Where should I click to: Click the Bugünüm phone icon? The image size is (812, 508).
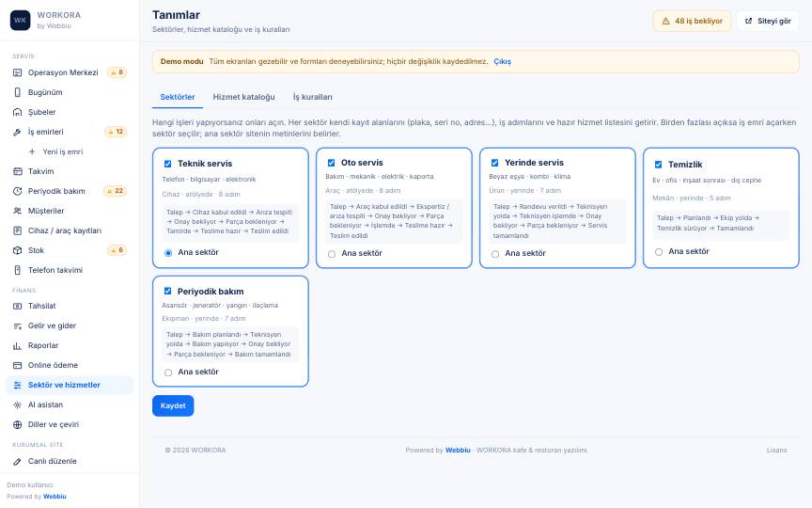point(17,92)
